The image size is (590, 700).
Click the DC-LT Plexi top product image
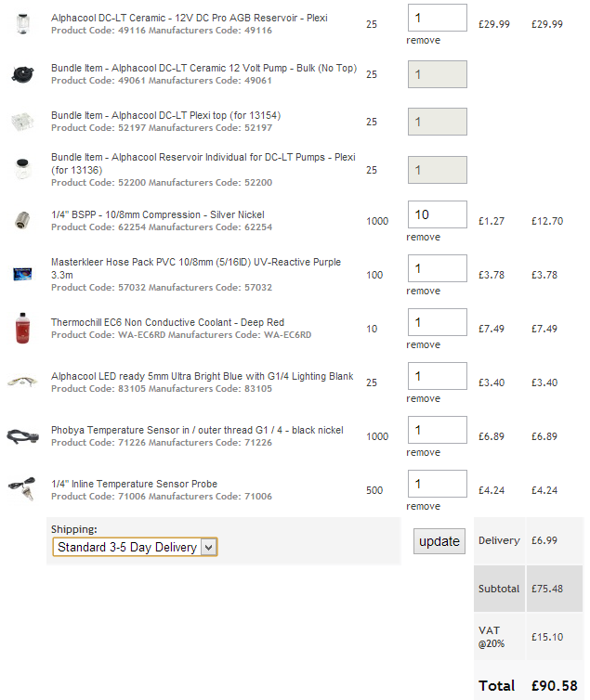click(x=22, y=122)
